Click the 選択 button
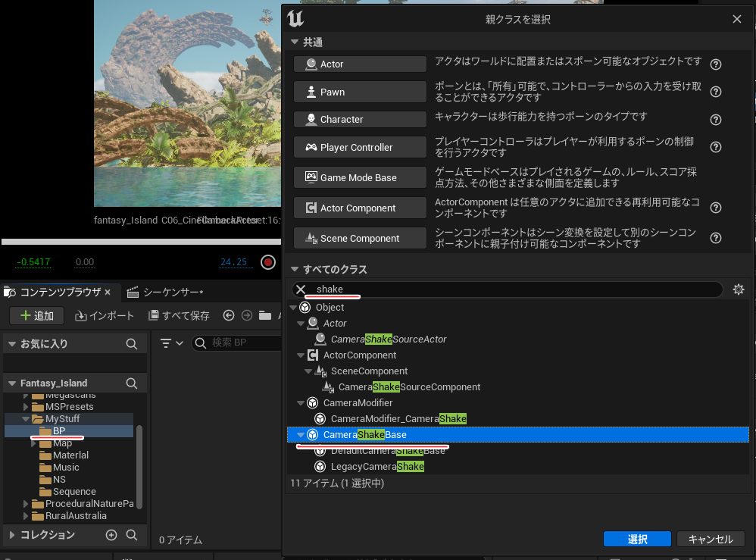 [637, 539]
